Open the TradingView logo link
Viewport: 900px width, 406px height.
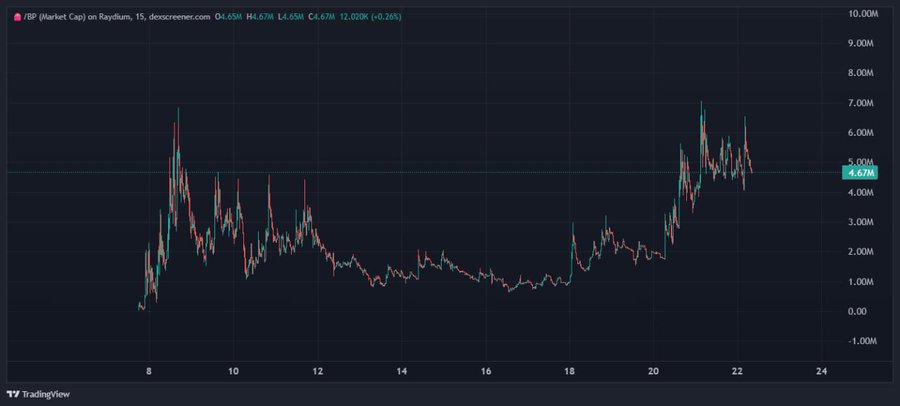pyautogui.click(x=38, y=395)
